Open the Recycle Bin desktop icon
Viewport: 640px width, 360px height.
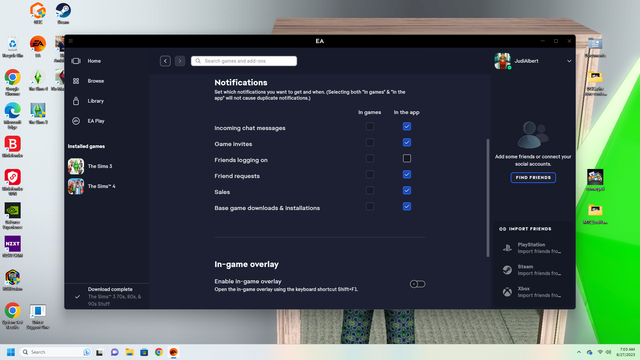point(12,47)
